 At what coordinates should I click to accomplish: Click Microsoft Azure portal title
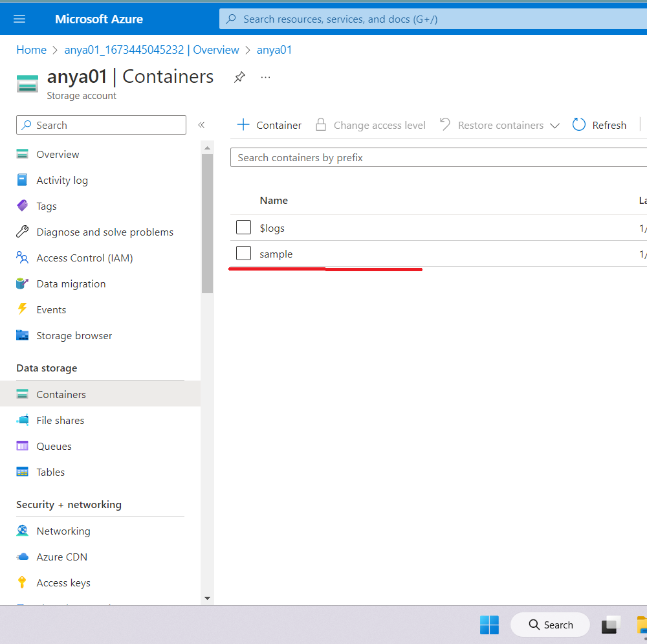(x=99, y=19)
